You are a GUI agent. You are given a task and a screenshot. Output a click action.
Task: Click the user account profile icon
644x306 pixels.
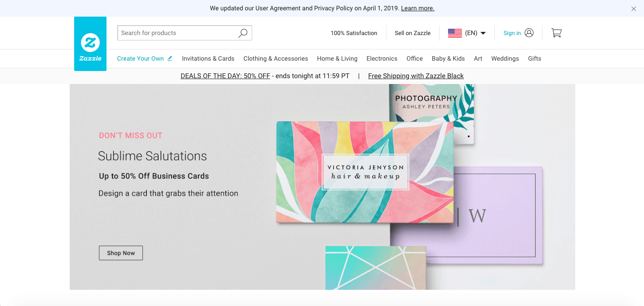point(529,33)
